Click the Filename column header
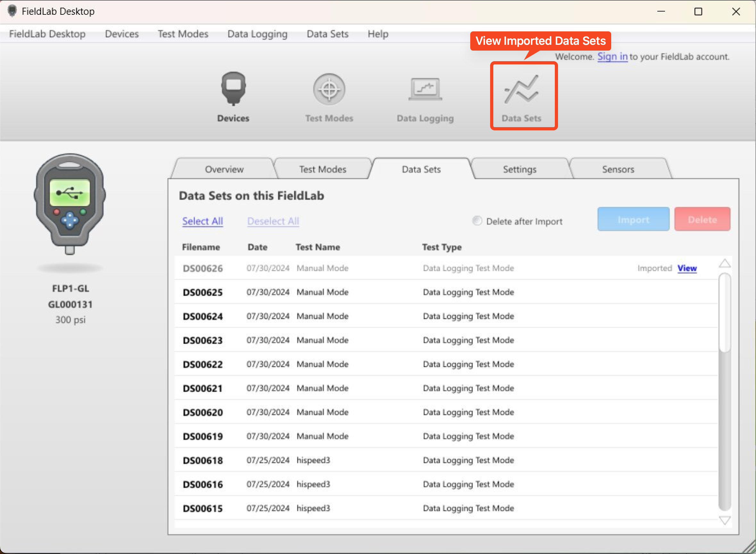The width and height of the screenshot is (756, 554). (x=201, y=247)
